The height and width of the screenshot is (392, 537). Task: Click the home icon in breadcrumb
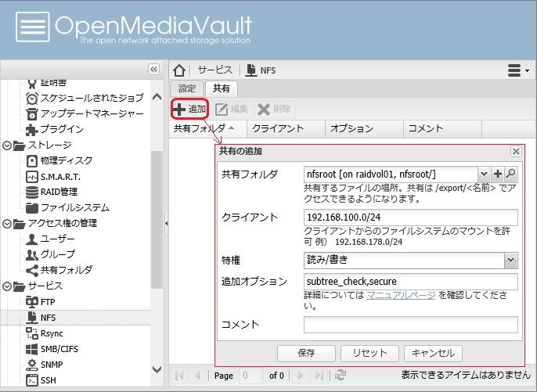(179, 70)
